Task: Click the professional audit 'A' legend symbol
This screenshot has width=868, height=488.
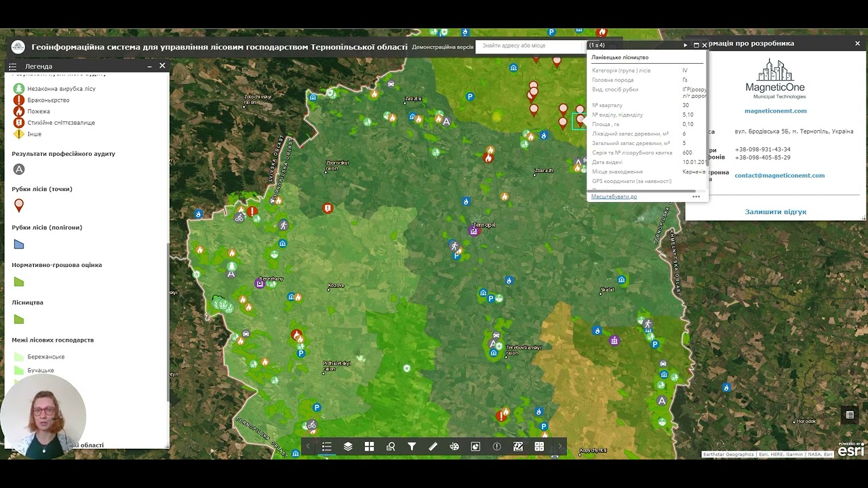Action: pos(20,169)
